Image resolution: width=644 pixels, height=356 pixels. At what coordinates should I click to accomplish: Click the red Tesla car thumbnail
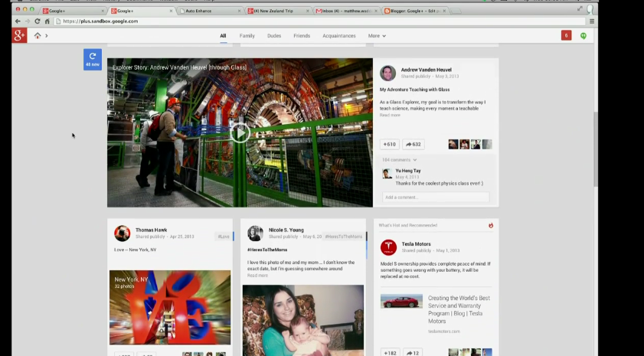click(401, 301)
